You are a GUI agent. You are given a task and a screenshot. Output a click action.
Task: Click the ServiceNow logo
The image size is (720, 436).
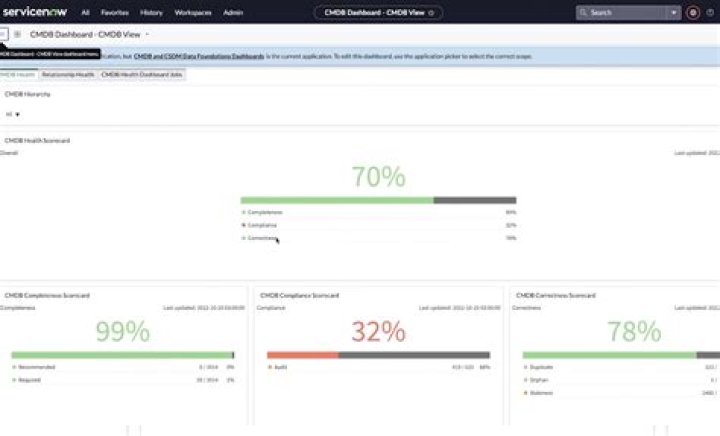click(x=35, y=13)
